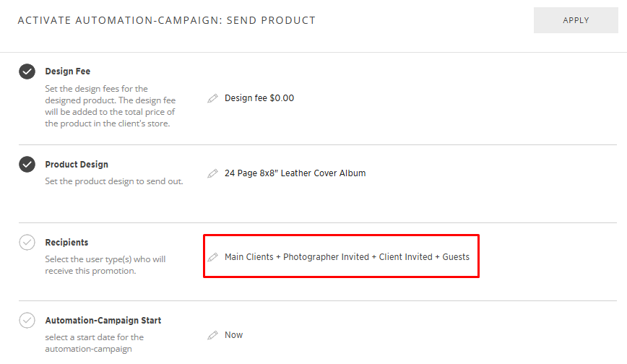The image size is (627, 364).
Task: Click the design fee description paragraph
Action: tap(110, 106)
